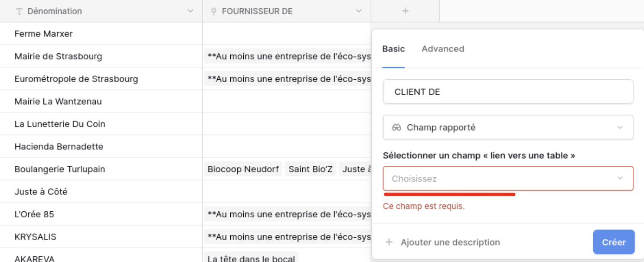Screen dimensions: 644x262
Task: Select the Boulangerie Turlupain cell
Action: 60,169
